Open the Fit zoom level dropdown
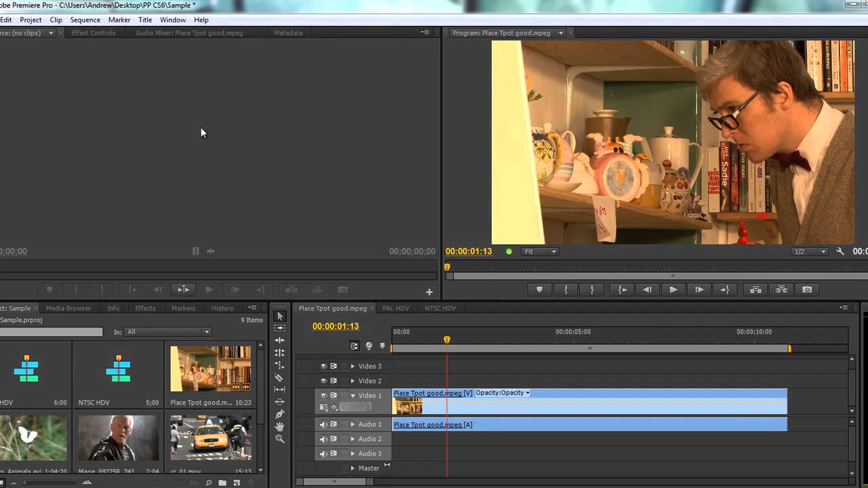Screen dimensions: 868x488 click(x=540, y=251)
